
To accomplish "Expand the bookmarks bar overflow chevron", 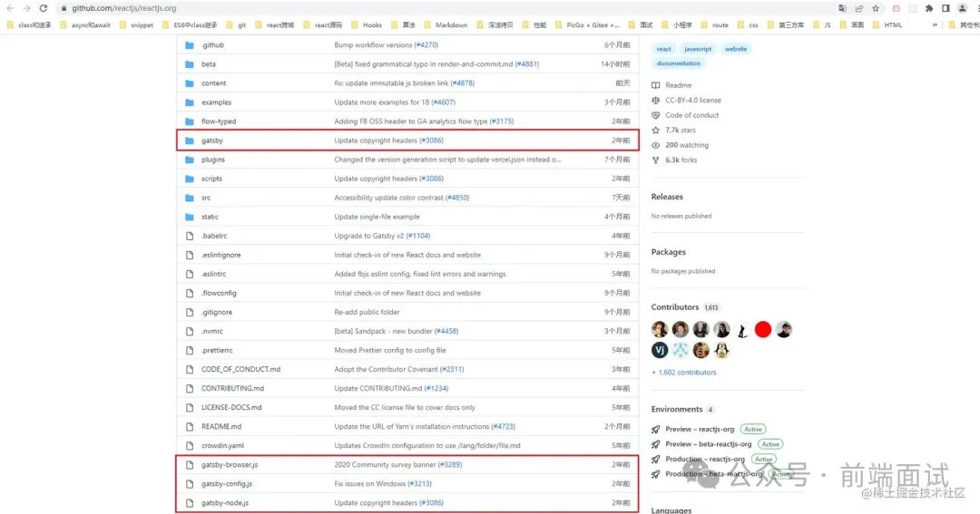I will 935,25.
